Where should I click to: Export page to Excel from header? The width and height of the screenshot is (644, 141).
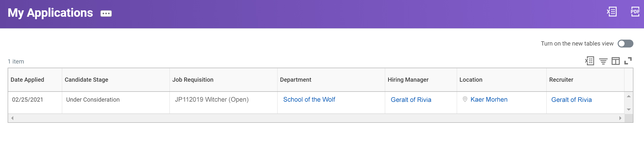click(x=612, y=12)
